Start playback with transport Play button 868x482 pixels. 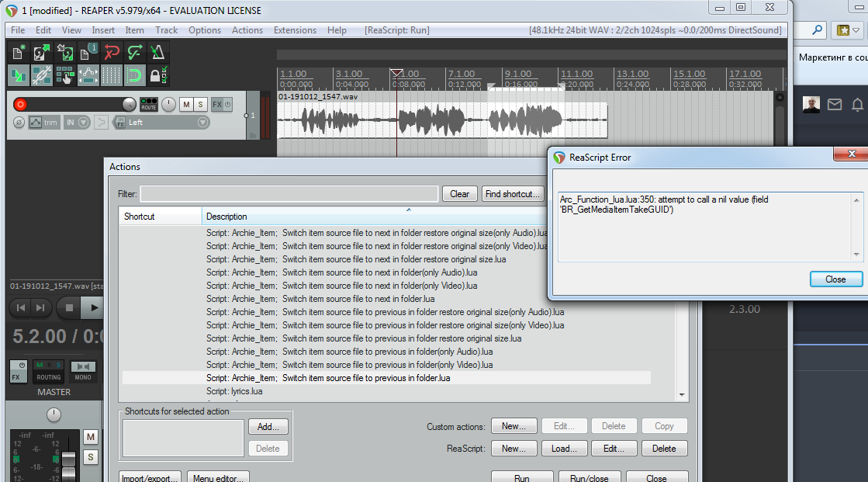[92, 307]
